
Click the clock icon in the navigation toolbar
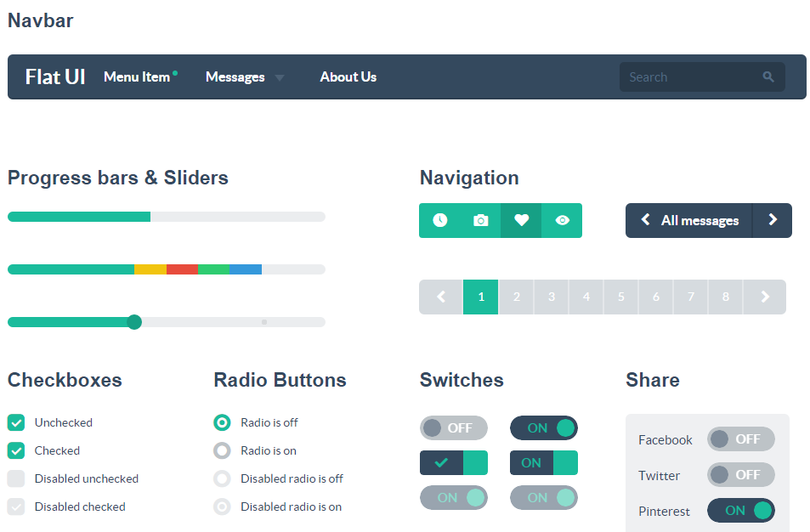pyautogui.click(x=439, y=221)
